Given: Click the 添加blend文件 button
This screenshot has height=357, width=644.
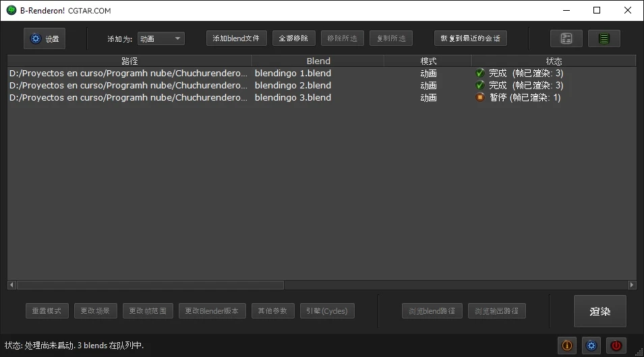Looking at the screenshot, I should click(236, 38).
